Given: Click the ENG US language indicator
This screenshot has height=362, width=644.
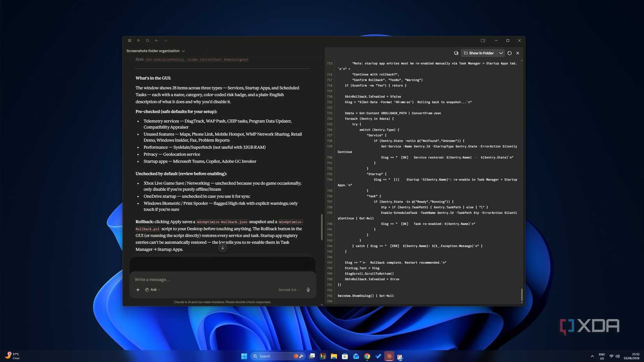Looking at the screenshot, I should click(x=602, y=356).
